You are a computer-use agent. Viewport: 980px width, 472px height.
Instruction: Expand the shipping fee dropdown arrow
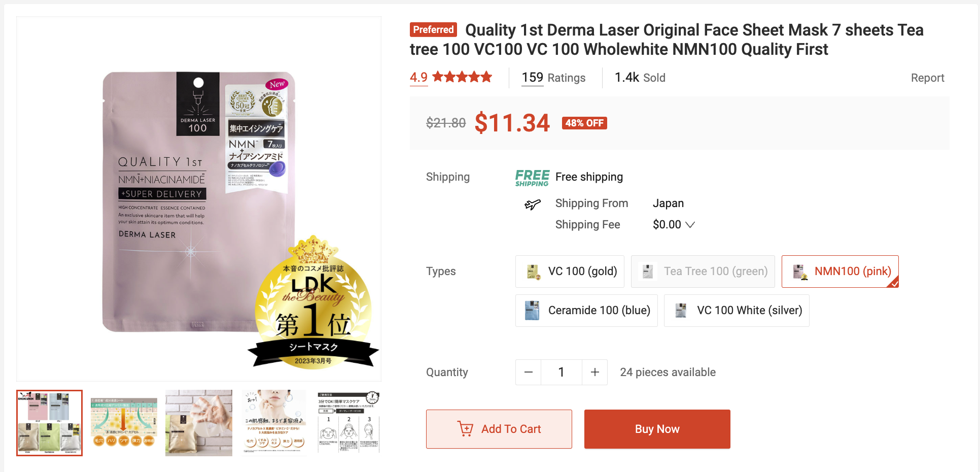pos(690,225)
